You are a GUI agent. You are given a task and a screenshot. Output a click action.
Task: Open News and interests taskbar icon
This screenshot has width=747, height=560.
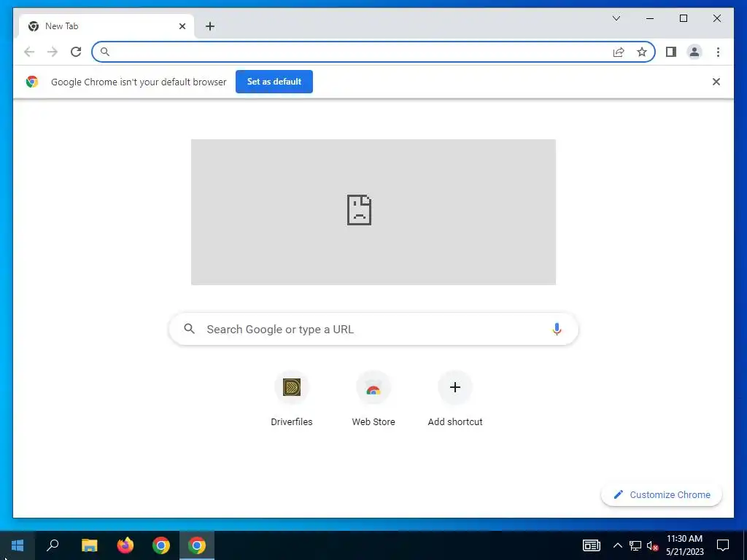pyautogui.click(x=591, y=545)
